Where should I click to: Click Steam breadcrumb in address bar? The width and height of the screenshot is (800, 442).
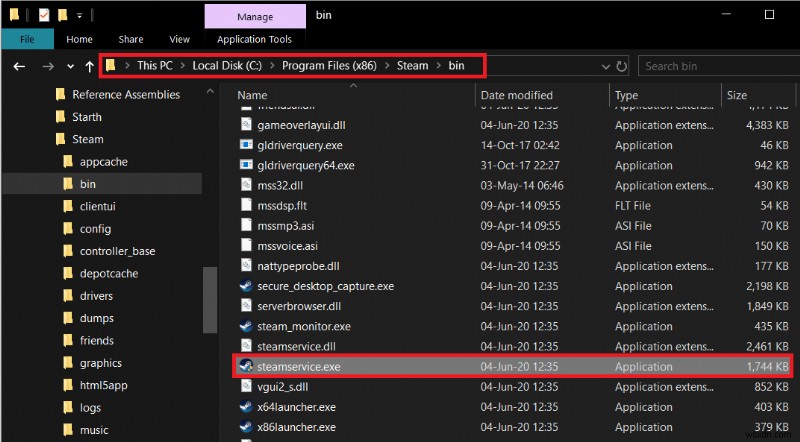tap(412, 66)
